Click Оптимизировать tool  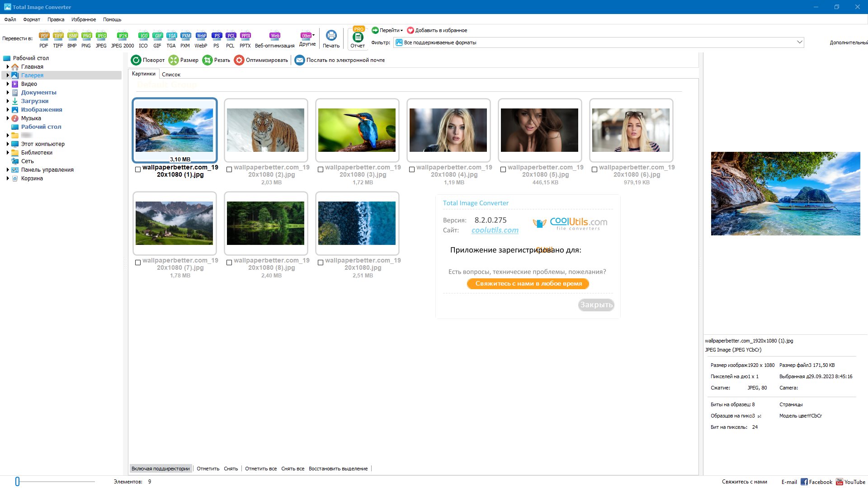(x=261, y=60)
